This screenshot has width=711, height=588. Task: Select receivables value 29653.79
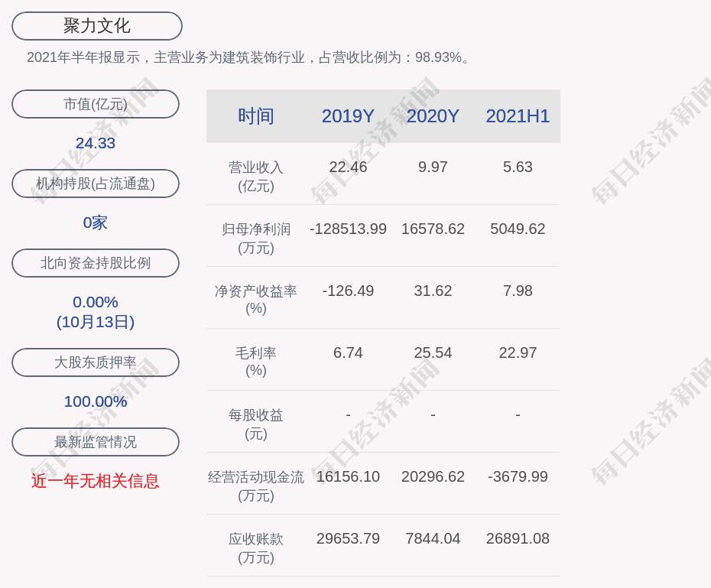(348, 538)
